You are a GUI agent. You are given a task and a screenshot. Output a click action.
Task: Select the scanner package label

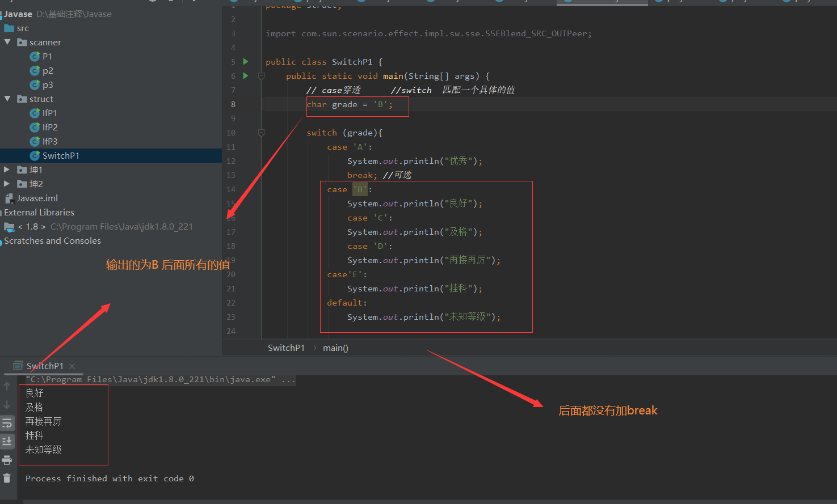click(45, 42)
